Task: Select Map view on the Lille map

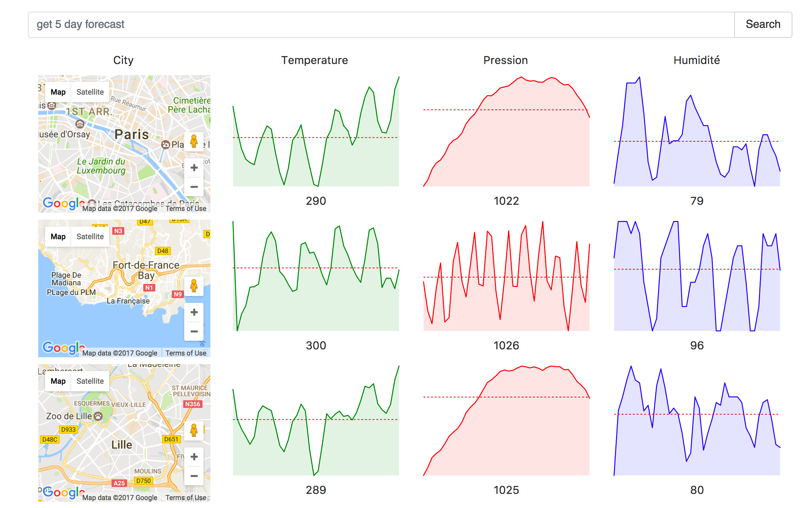Action: point(58,381)
